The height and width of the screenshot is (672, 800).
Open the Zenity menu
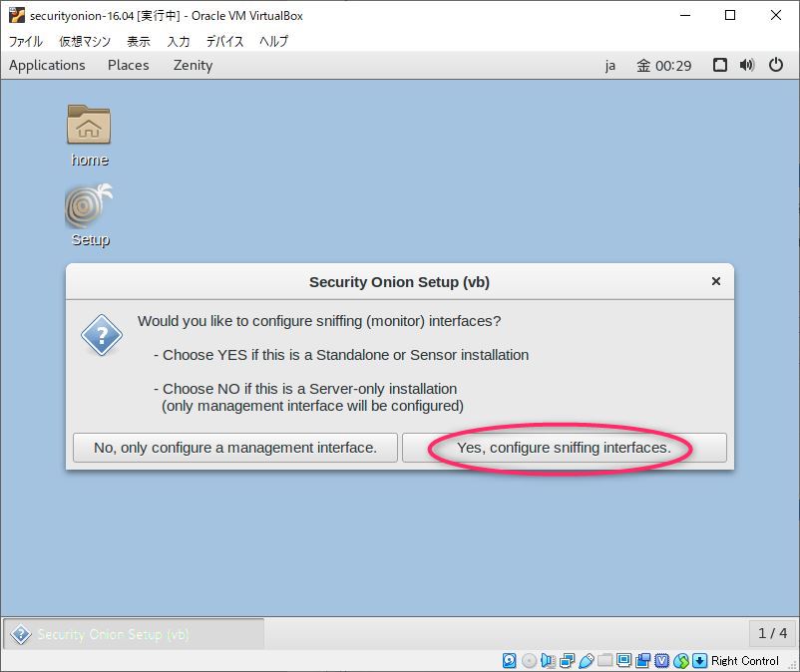(x=193, y=65)
